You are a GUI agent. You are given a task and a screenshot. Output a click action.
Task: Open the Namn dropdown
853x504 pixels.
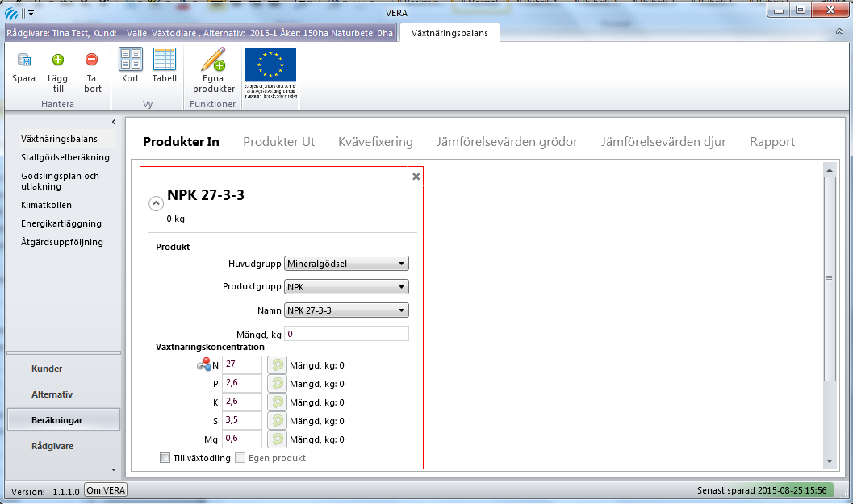click(346, 310)
